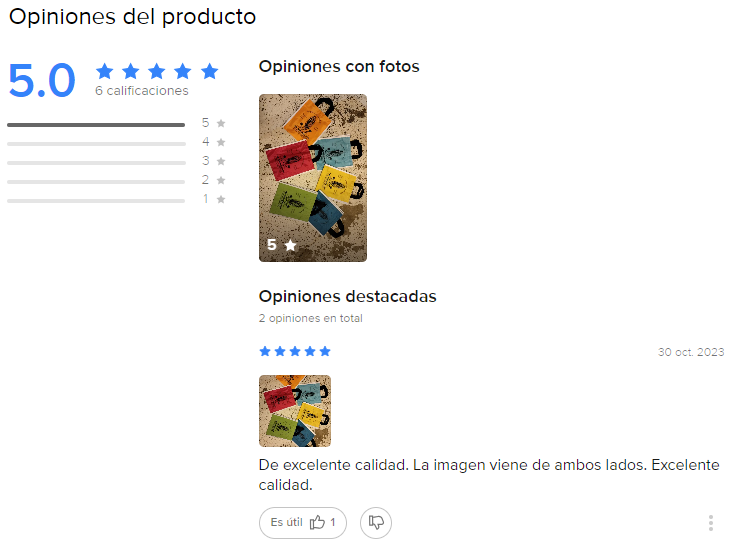740x547 pixels.
Task: Select the 1-star rating bar
Action: [96, 200]
